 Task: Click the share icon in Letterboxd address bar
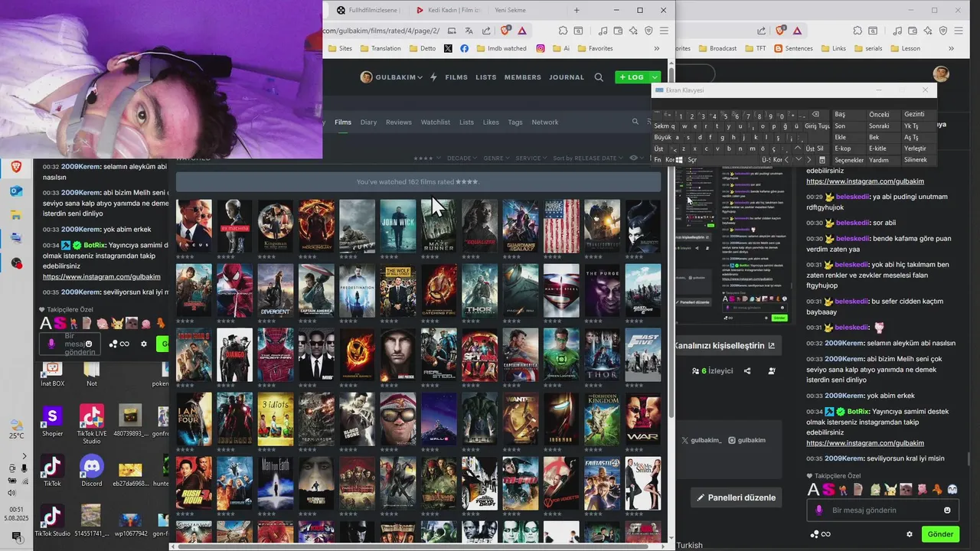click(487, 31)
